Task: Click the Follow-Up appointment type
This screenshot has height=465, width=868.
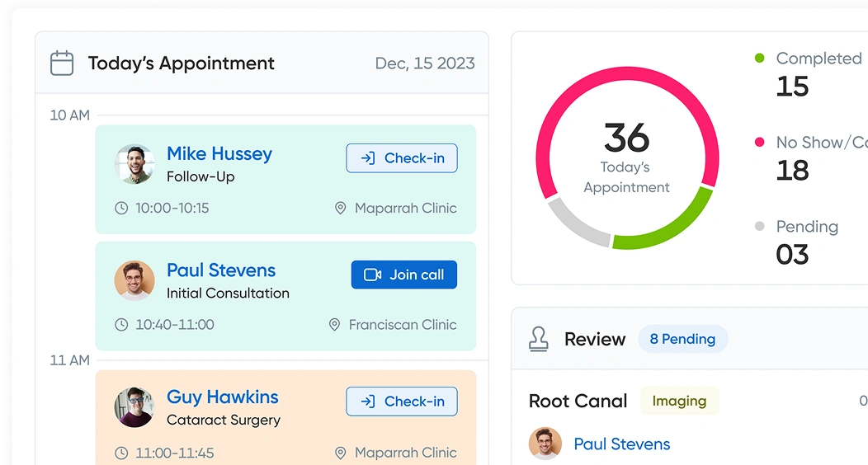Action: pyautogui.click(x=200, y=177)
